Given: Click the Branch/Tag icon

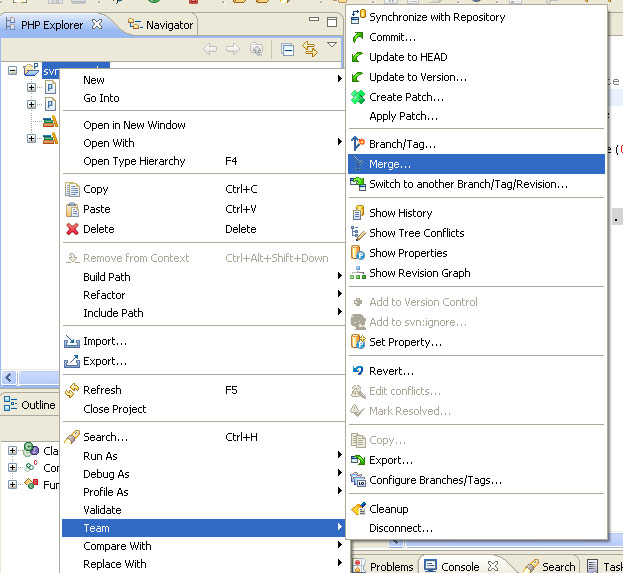Looking at the screenshot, I should (x=359, y=144).
